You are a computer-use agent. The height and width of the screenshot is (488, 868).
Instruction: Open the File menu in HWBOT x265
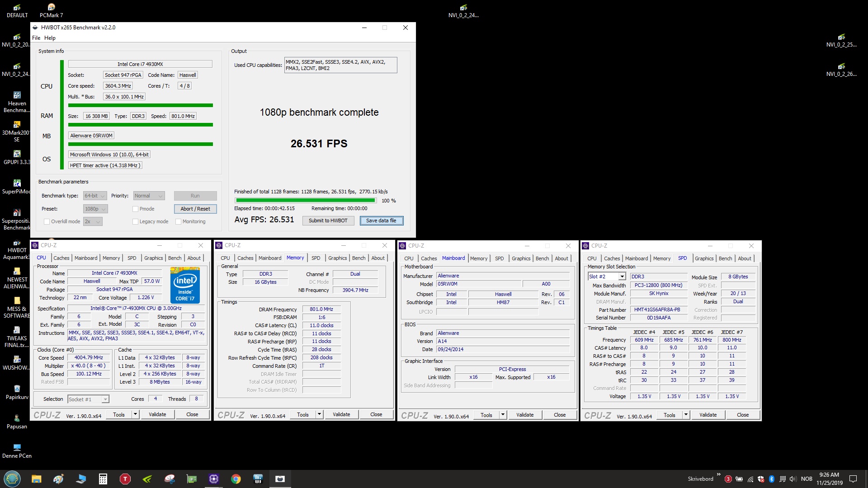[36, 38]
